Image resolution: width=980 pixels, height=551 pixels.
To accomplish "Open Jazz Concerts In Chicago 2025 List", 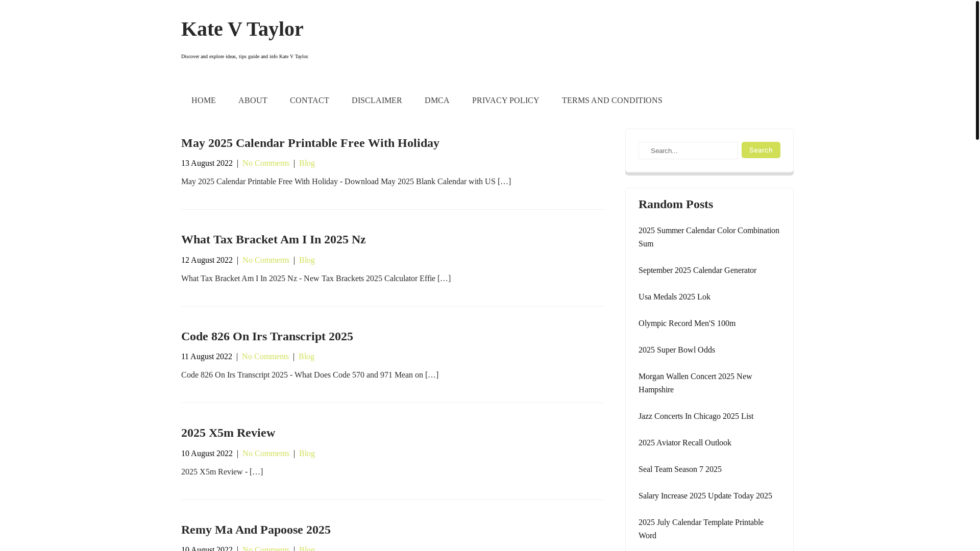I will [696, 416].
